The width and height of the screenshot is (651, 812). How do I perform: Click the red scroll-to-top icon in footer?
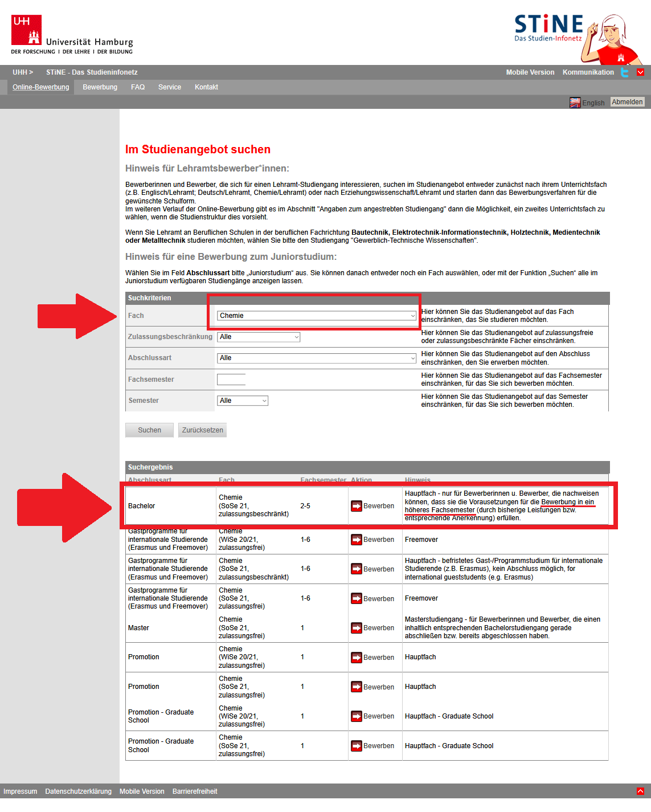coord(640,791)
